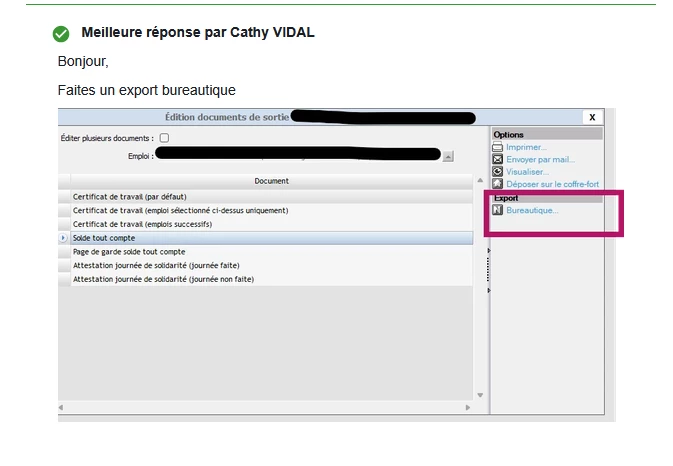The image size is (673, 466).
Task: Select 'Certificat de travail (emploi sélectionné ci-dessus uniquement)'
Action: coord(271,210)
